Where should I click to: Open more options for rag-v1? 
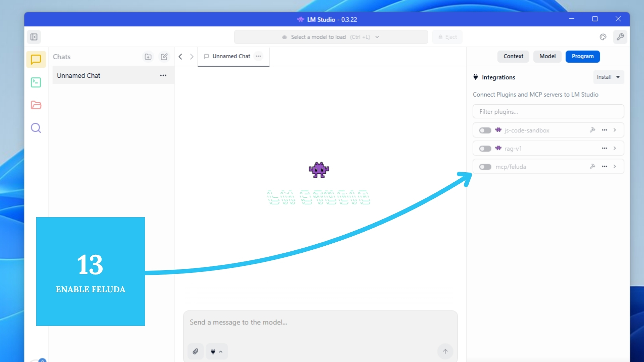[x=604, y=148]
